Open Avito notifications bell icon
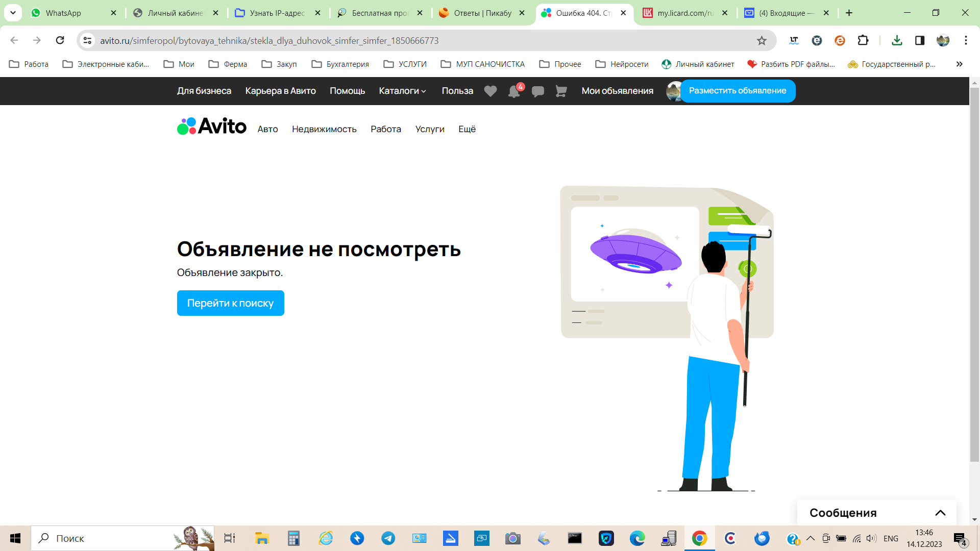The width and height of the screenshot is (980, 551). pos(514,91)
